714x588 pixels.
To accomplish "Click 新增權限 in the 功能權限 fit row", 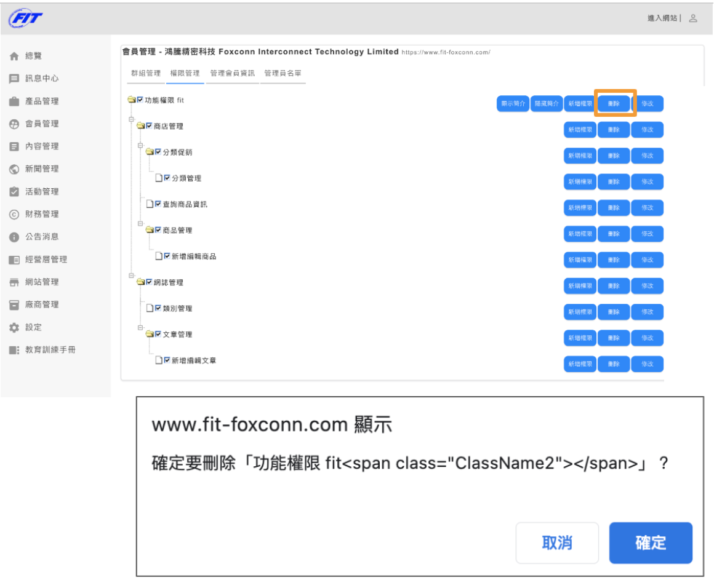I will click(580, 104).
